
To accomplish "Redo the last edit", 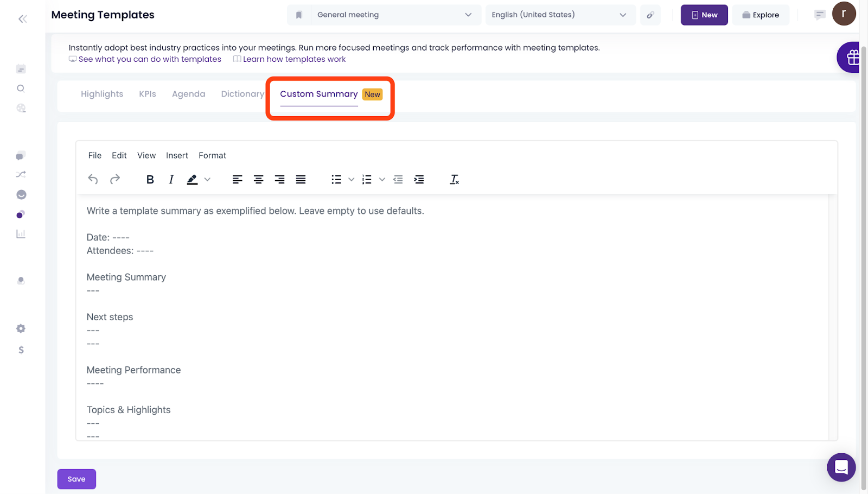I will (x=115, y=180).
